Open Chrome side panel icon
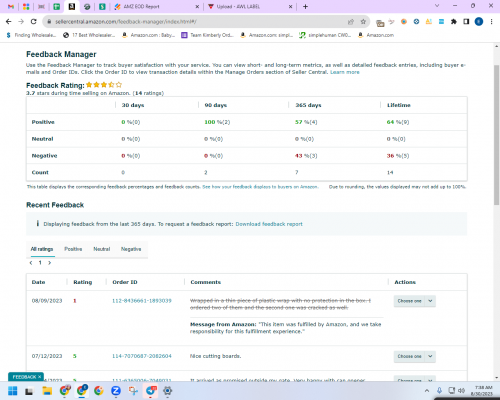 point(466,22)
